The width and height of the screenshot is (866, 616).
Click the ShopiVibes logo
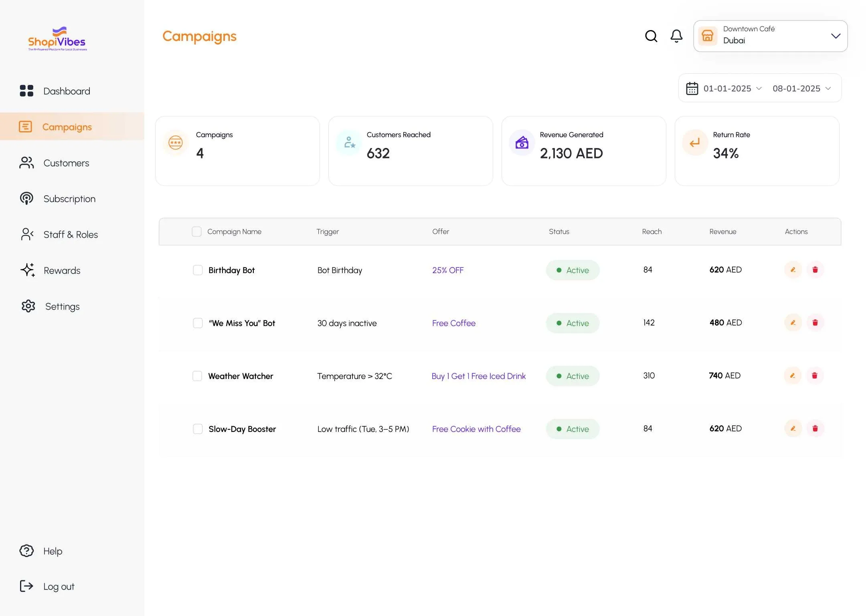(x=57, y=39)
